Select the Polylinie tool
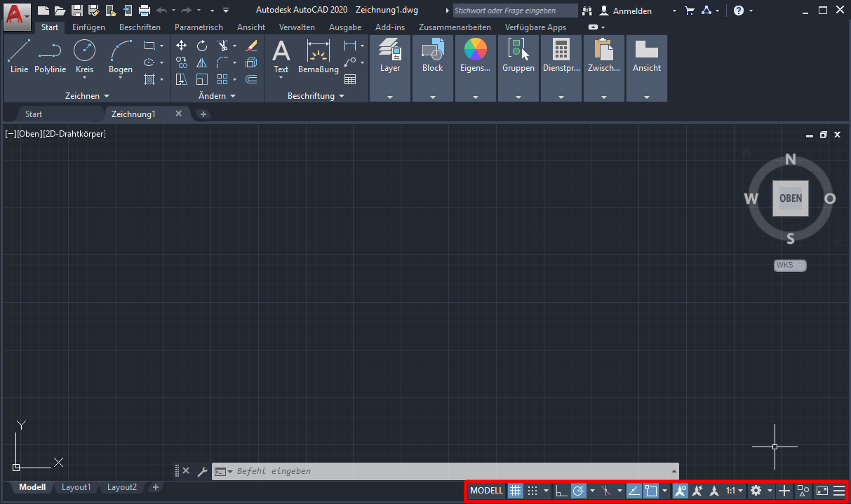 click(x=50, y=56)
